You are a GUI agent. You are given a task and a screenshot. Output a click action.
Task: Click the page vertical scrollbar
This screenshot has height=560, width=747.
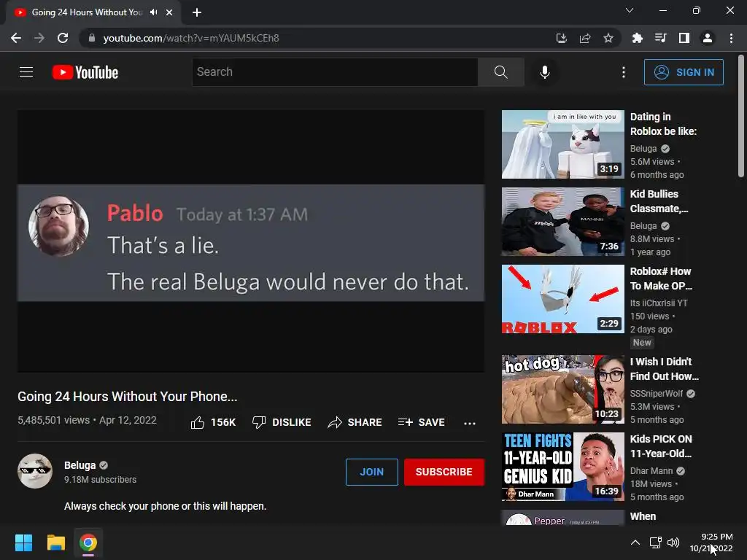(741, 117)
